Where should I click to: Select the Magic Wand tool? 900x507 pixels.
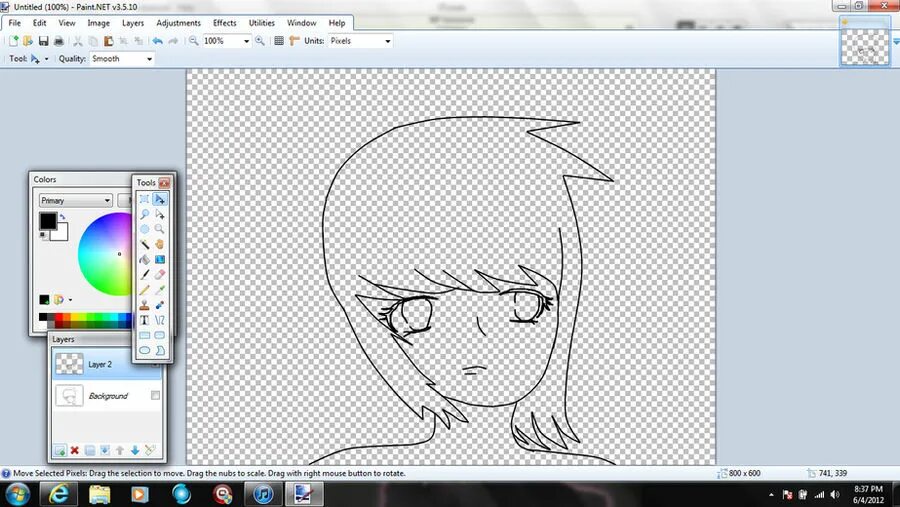[x=145, y=244]
